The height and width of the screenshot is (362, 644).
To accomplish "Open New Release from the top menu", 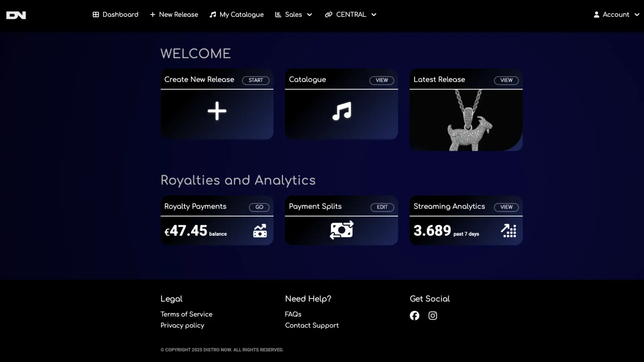I will point(174,15).
